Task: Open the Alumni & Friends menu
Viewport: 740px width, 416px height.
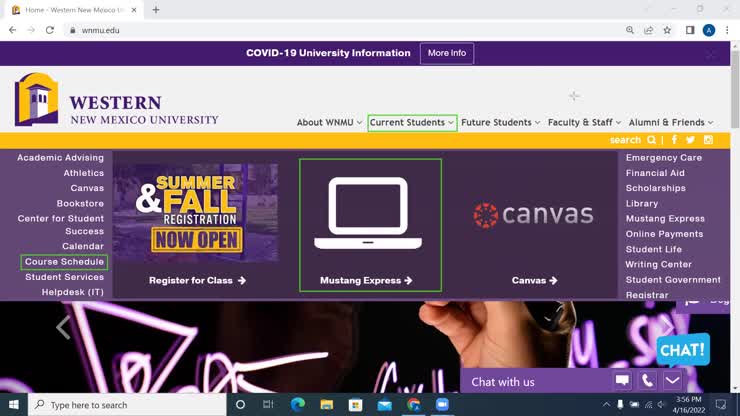Action: pos(671,123)
